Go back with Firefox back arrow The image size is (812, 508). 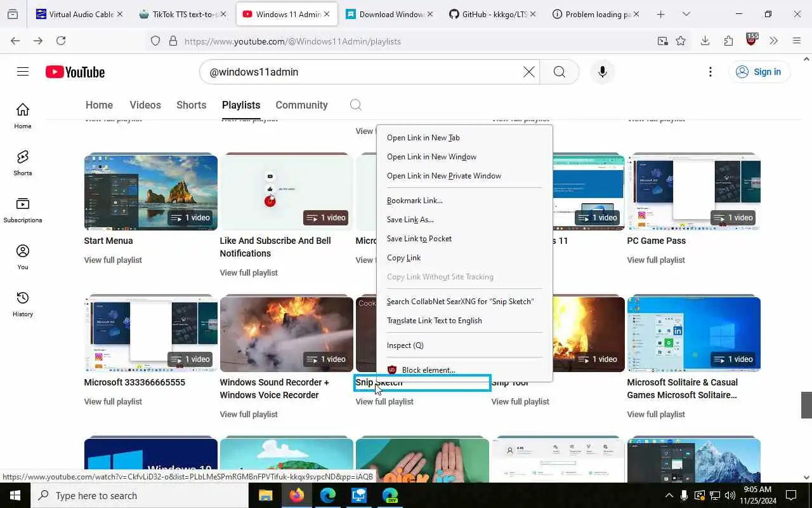click(x=15, y=41)
